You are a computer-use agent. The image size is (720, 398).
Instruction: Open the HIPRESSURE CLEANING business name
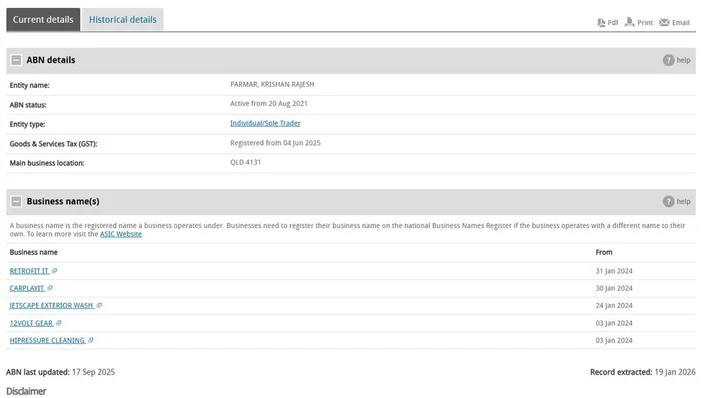pos(47,340)
